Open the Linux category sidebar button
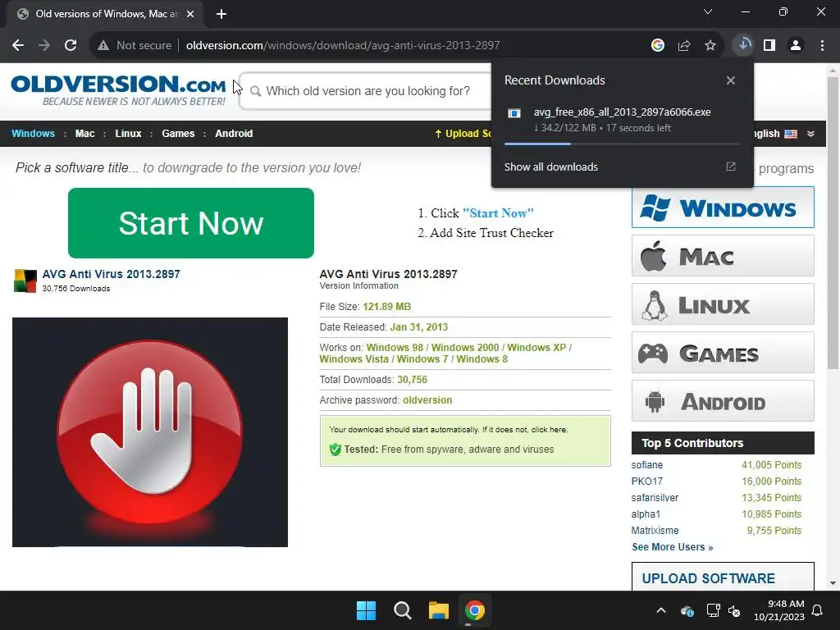The image size is (840, 630). click(x=723, y=304)
